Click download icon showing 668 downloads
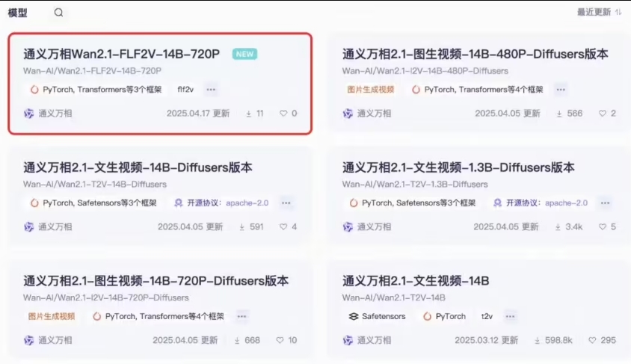 pyautogui.click(x=237, y=341)
